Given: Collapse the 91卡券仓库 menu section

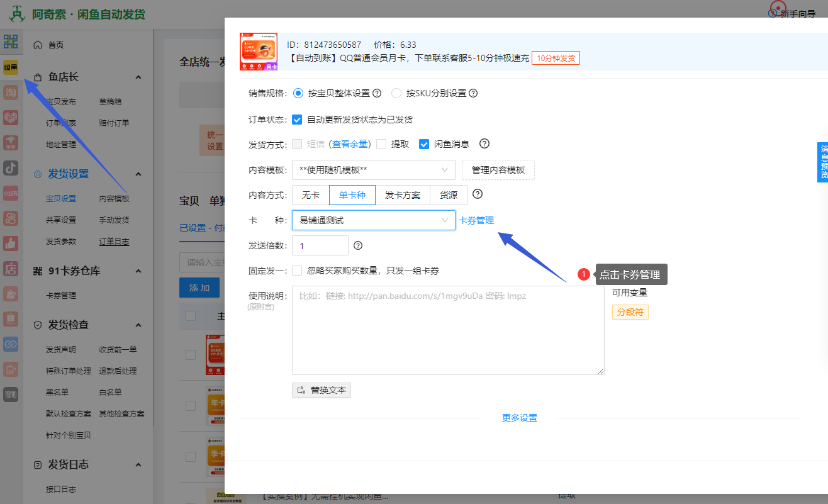Looking at the screenshot, I should click(x=138, y=271).
